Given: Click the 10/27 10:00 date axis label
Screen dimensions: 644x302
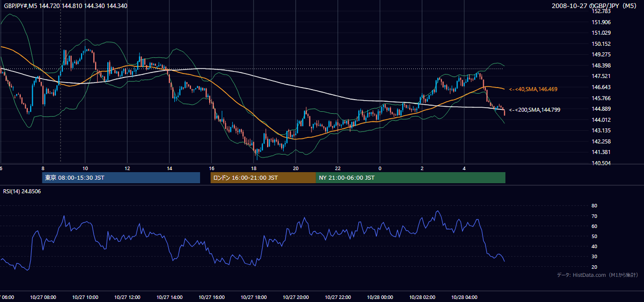Looking at the screenshot, I should tap(85, 297).
